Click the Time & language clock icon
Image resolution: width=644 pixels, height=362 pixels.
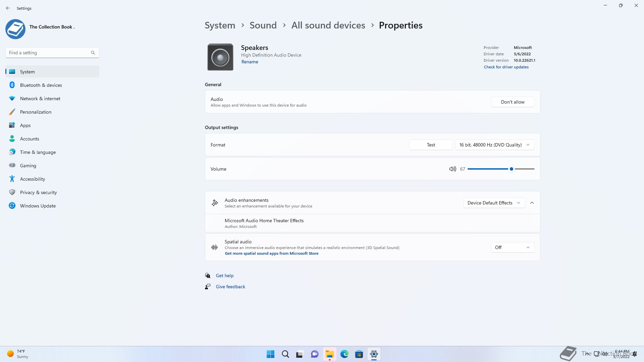(12, 152)
